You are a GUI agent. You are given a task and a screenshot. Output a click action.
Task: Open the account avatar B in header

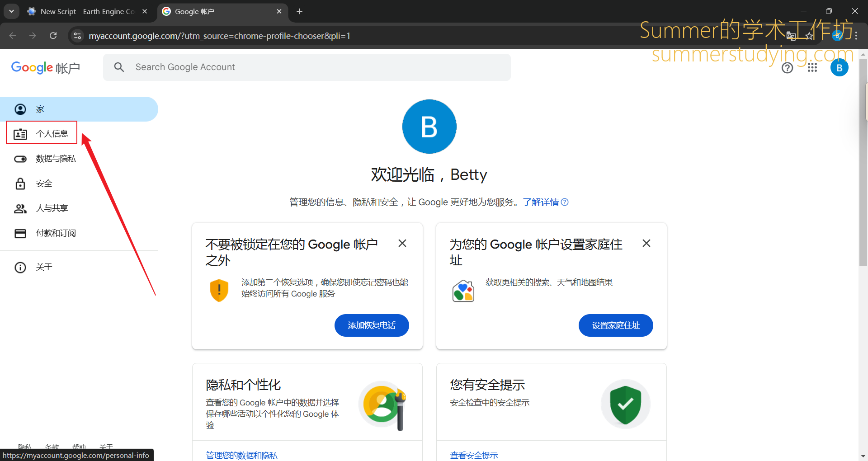(x=840, y=68)
